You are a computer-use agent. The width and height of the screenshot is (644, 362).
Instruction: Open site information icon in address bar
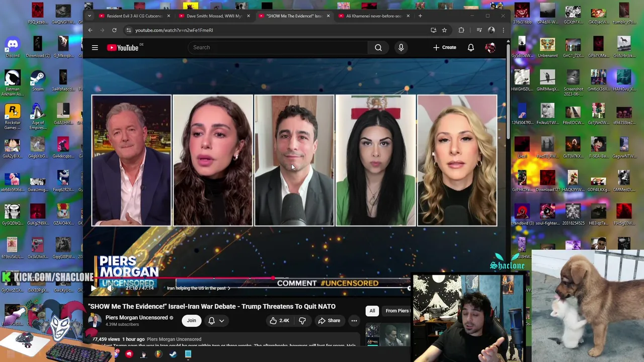[x=129, y=30]
